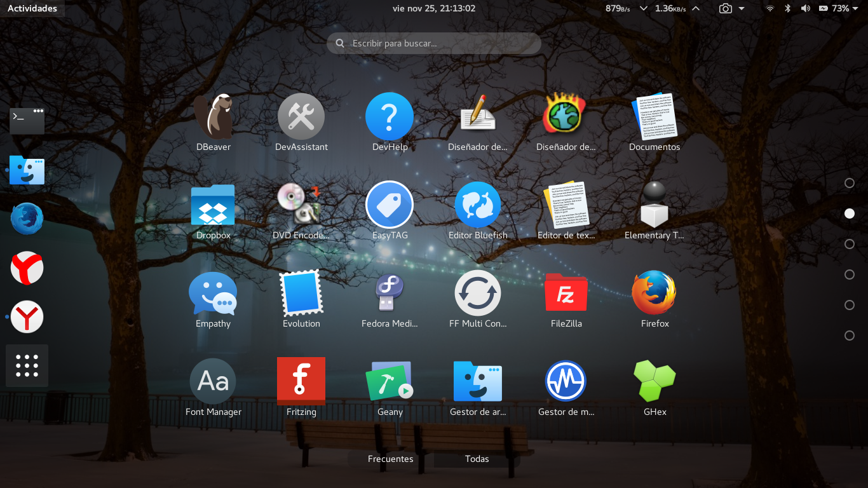Open the screenshot camera icon menu
Image resolution: width=868 pixels, height=488 pixels.
click(x=725, y=8)
